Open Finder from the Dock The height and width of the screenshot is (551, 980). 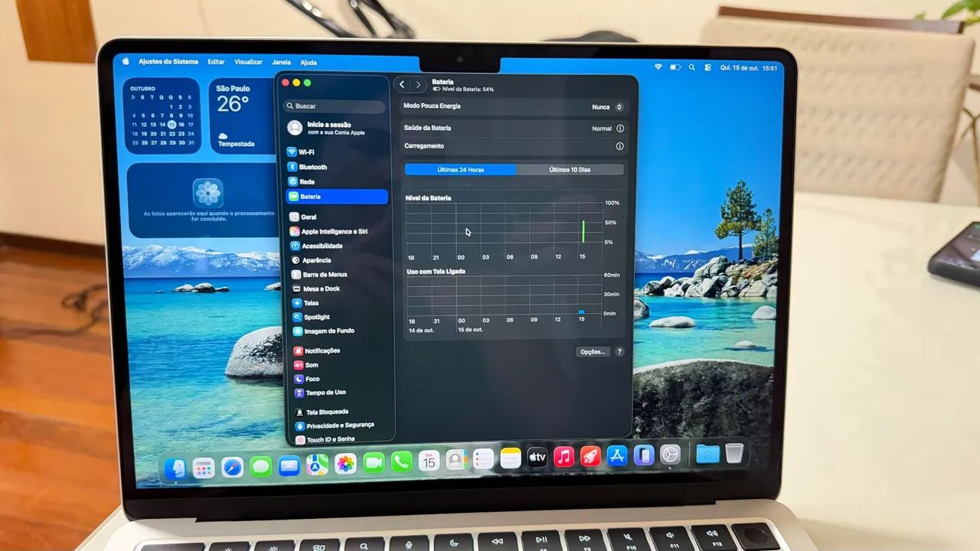coord(175,468)
